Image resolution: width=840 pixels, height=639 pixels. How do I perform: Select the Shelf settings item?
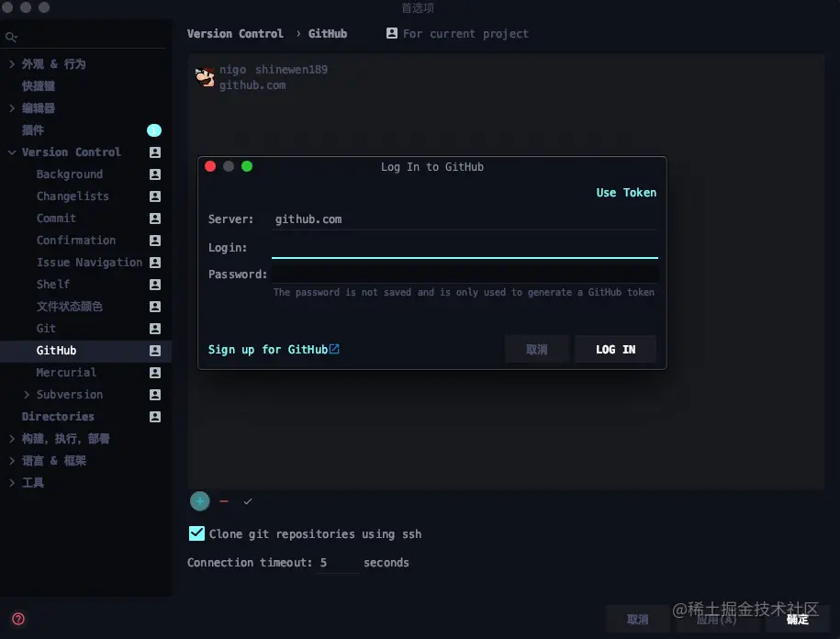pyautogui.click(x=53, y=284)
